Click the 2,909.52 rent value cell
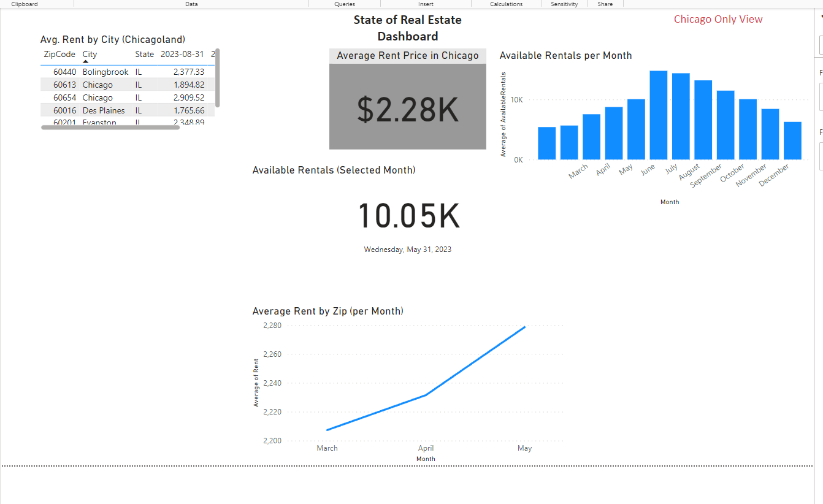 pos(189,97)
